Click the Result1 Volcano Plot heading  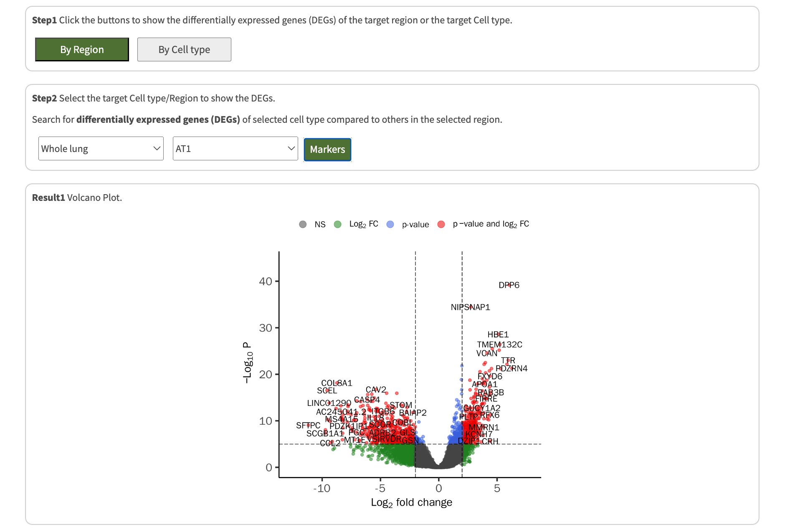[x=77, y=198]
